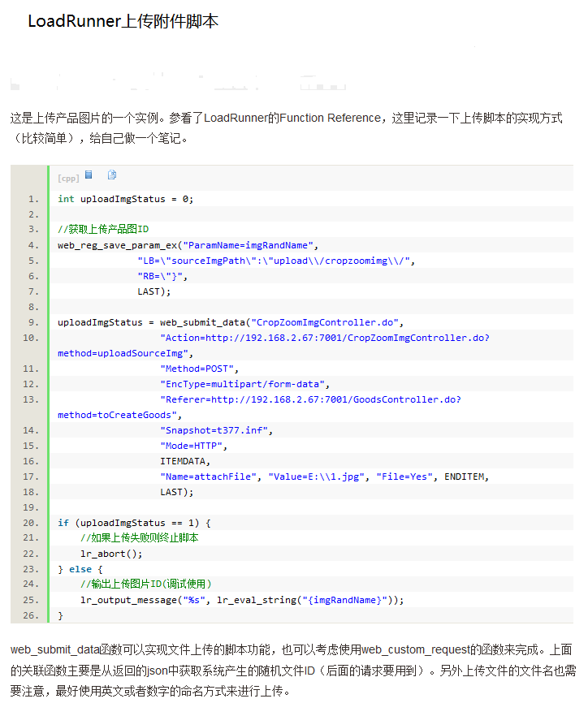This screenshot has width=588, height=703.
Task: Click the comment //获取上传产品图ID
Action: coord(103,229)
